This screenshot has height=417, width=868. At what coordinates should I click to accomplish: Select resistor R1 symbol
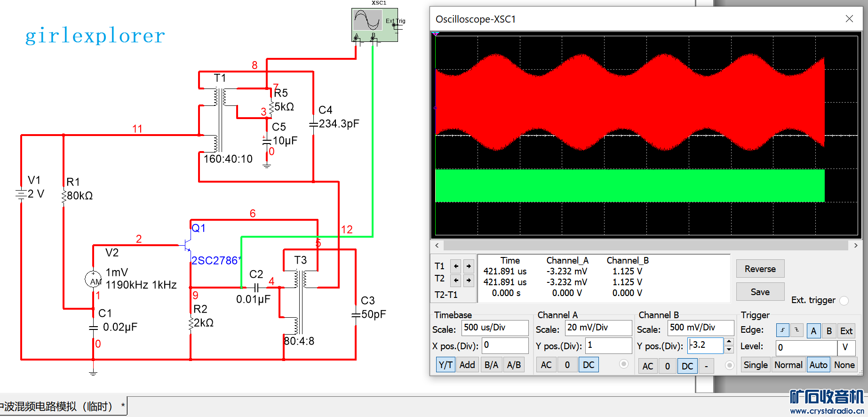pyautogui.click(x=64, y=196)
